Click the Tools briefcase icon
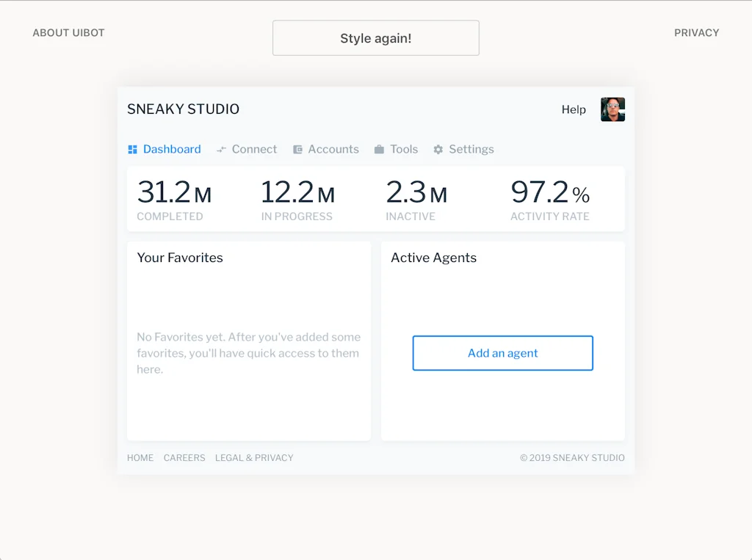Screen dimensions: 752x560 [x=379, y=150]
